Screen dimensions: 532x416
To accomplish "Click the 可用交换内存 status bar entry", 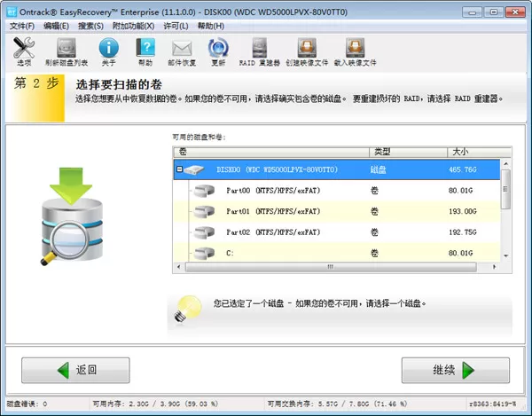I will click(337, 404).
